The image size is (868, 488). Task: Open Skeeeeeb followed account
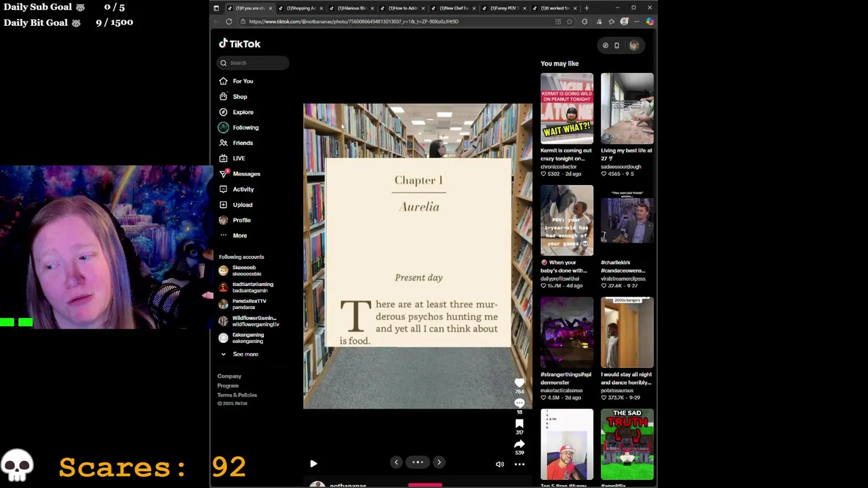coord(241,270)
